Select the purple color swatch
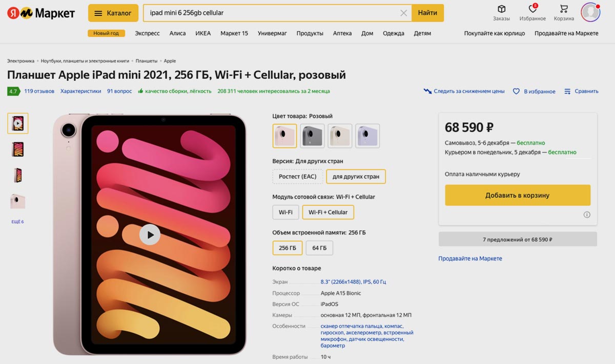The height and width of the screenshot is (364, 615). (367, 136)
